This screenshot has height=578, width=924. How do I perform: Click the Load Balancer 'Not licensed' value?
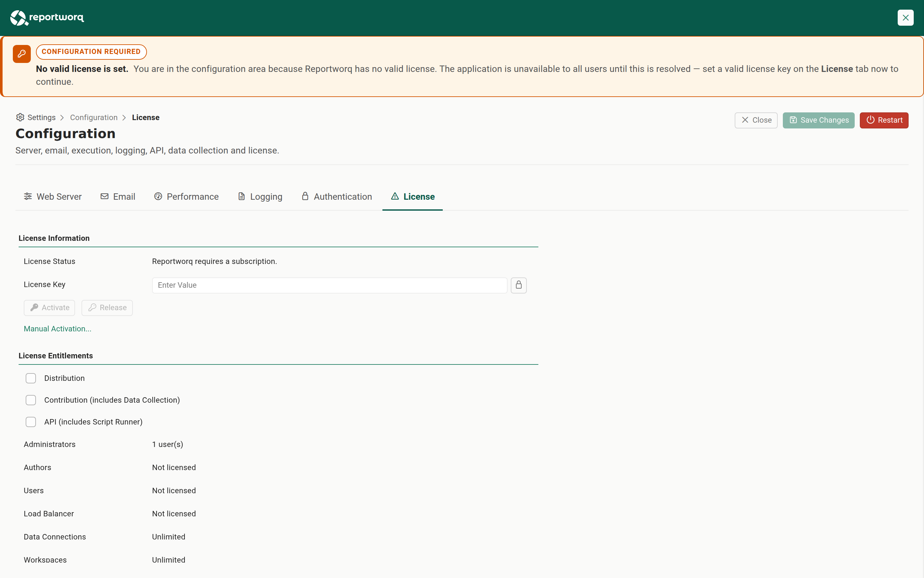174,514
